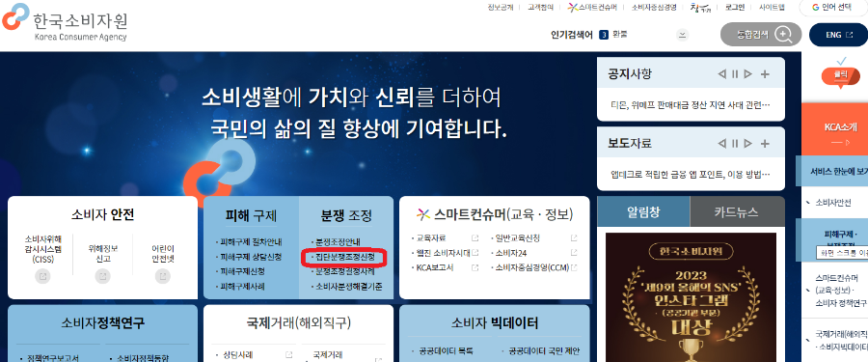This screenshot has width=868, height=362.
Task: Click the ENG language button
Action: 838,35
